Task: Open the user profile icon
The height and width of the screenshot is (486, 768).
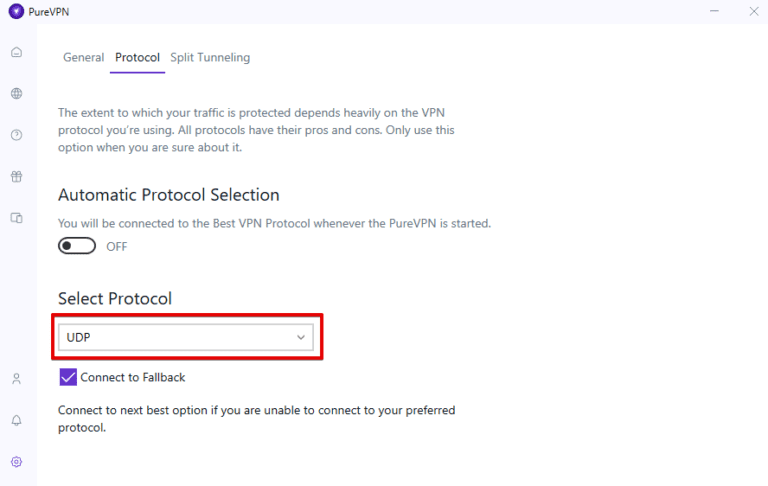Action: [x=16, y=379]
